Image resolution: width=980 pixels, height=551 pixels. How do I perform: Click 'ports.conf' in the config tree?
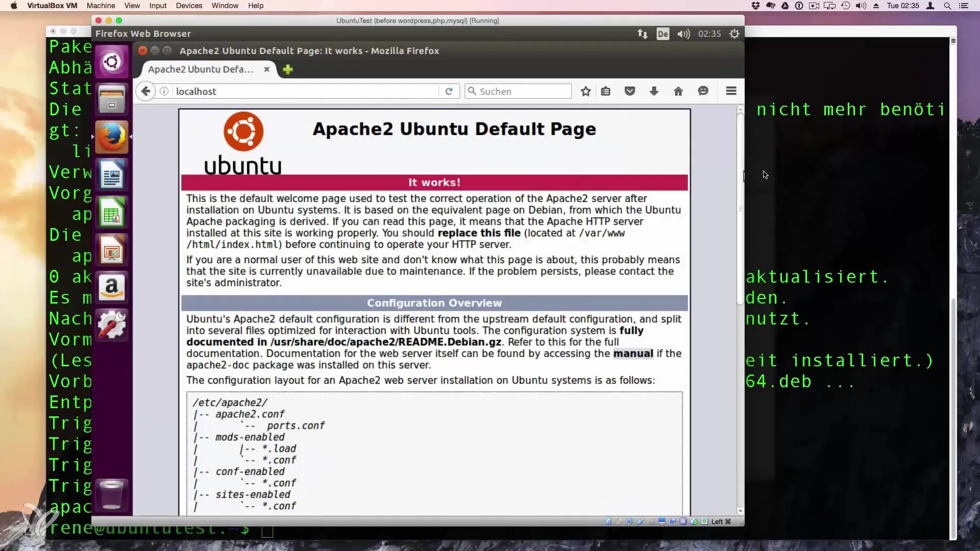click(296, 425)
